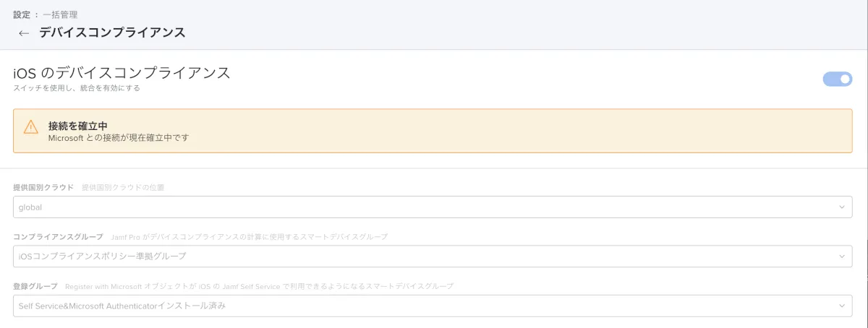Click the 一括管理 breadcrumb item
This screenshot has width=868, height=328.
[60, 14]
